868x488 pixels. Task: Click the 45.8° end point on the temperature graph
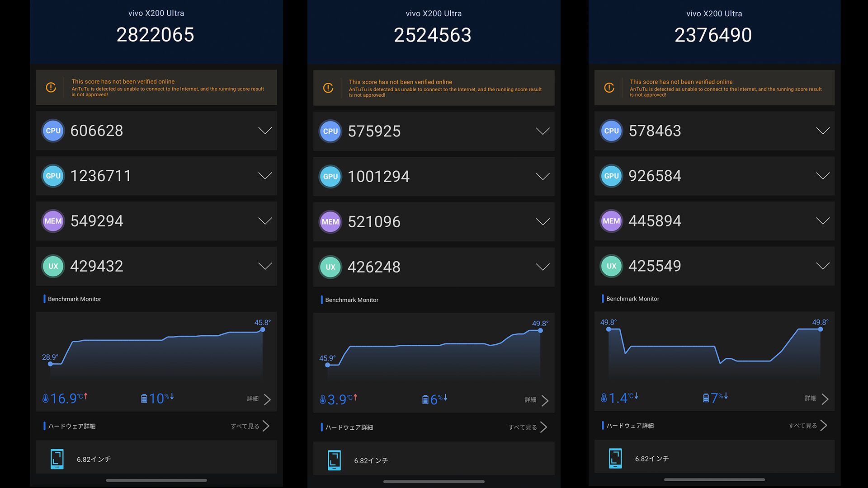[263, 329]
